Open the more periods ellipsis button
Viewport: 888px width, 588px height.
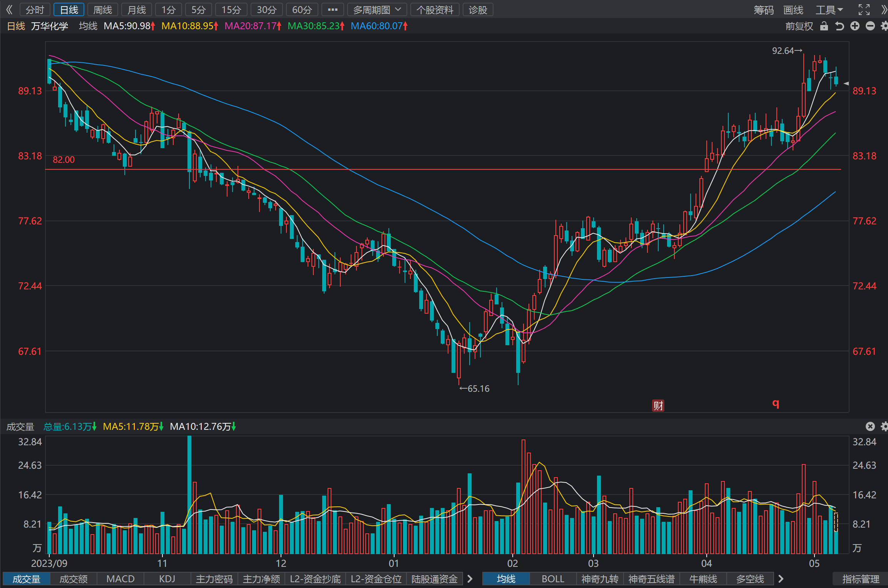click(333, 10)
